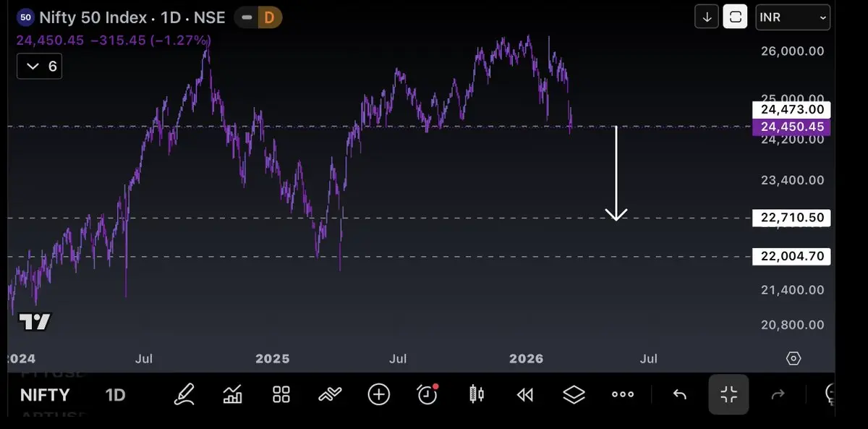Select the 22,710.50 price line label
The width and height of the screenshot is (868, 429).
[791, 218]
